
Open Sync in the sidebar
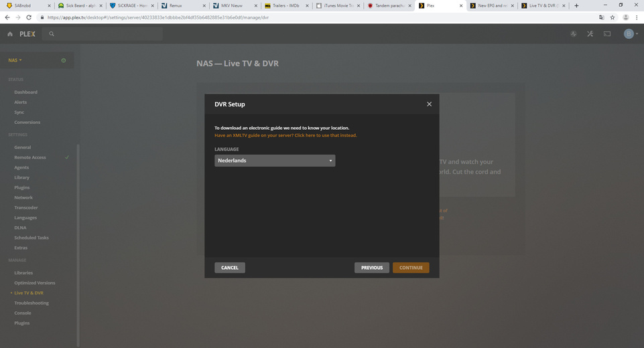point(19,112)
